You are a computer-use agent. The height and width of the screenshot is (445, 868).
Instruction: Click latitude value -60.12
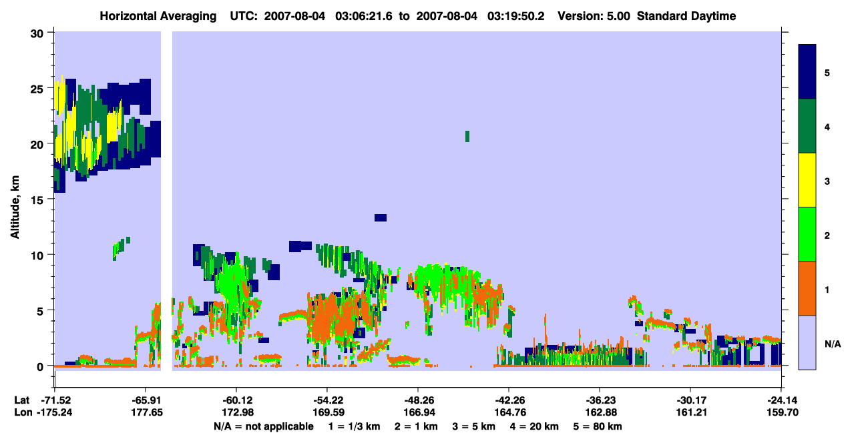pos(236,400)
